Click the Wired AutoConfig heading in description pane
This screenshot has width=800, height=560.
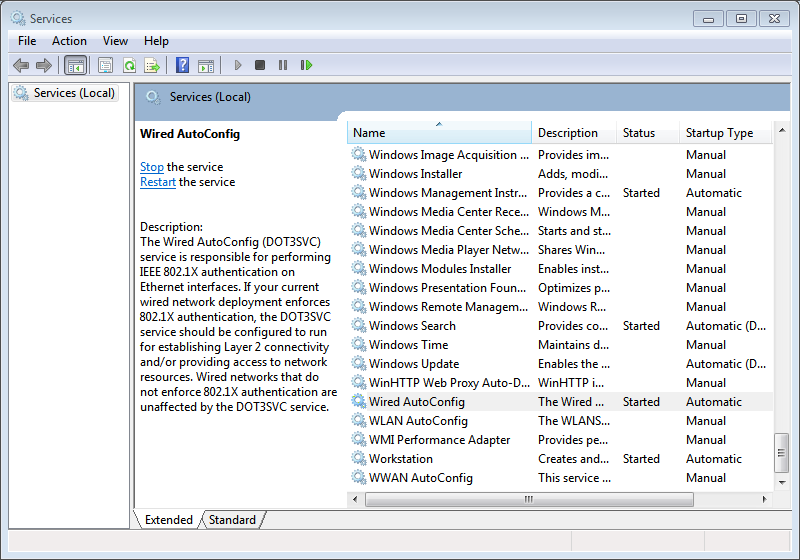click(190, 134)
